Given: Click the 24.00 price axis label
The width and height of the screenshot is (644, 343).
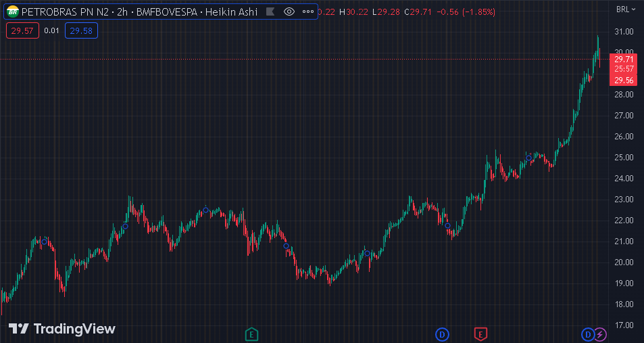Looking at the screenshot, I should click(624, 179).
